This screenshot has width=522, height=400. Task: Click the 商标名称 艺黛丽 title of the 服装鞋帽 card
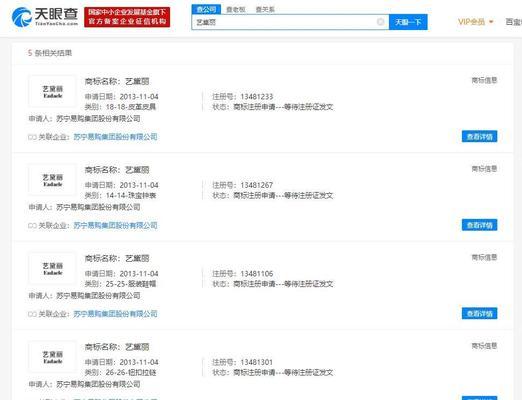(117, 258)
